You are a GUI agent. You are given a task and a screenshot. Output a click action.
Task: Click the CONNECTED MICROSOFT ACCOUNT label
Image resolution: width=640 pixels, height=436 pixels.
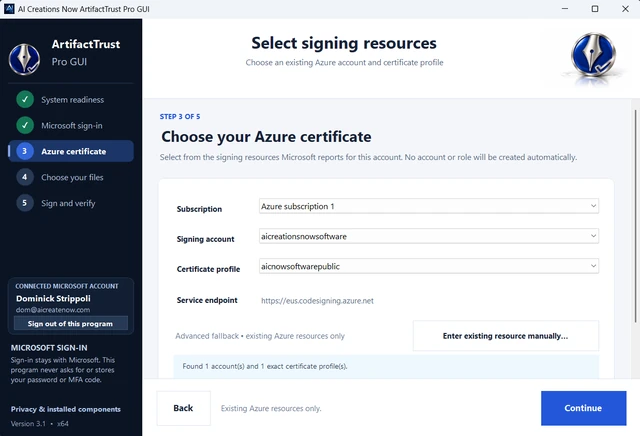coord(67,286)
